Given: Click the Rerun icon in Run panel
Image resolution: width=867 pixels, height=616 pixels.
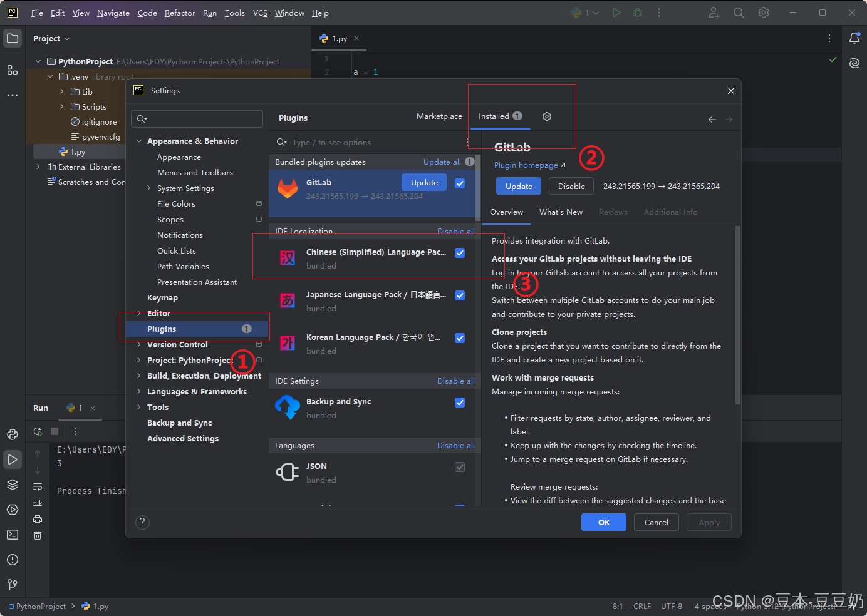Looking at the screenshot, I should [x=38, y=431].
